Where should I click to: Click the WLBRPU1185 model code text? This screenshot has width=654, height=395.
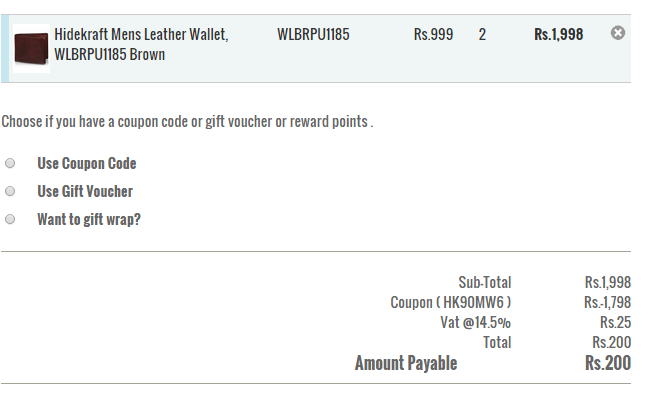tap(313, 34)
